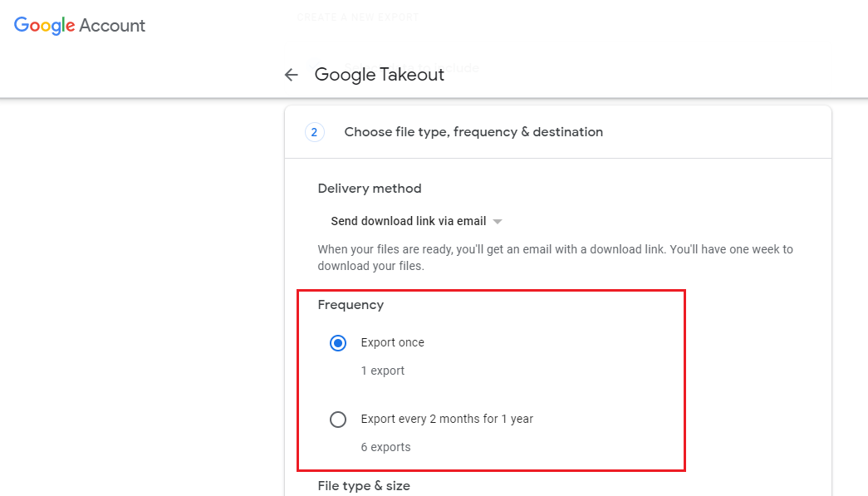This screenshot has height=496, width=868.
Task: Click "Send download link via email" selector
Action: pyautogui.click(x=408, y=222)
